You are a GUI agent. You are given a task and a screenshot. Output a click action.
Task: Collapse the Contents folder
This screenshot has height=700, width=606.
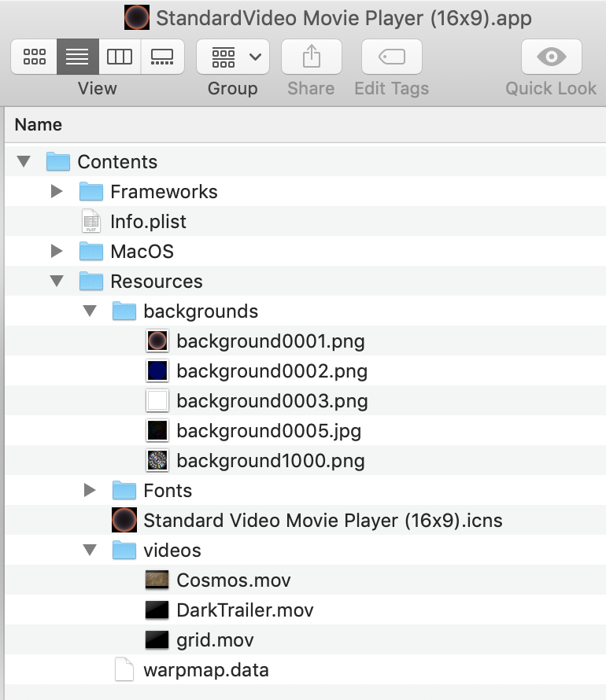click(24, 161)
